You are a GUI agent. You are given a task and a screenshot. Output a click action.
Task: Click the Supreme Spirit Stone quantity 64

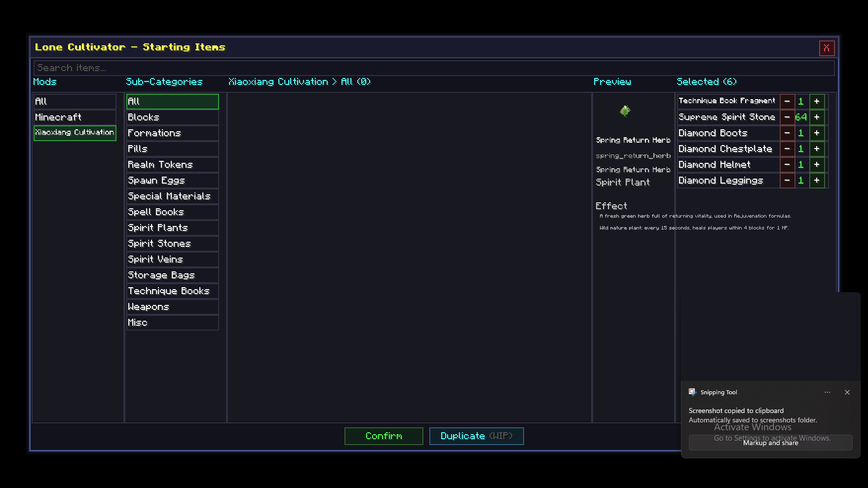[x=801, y=117]
